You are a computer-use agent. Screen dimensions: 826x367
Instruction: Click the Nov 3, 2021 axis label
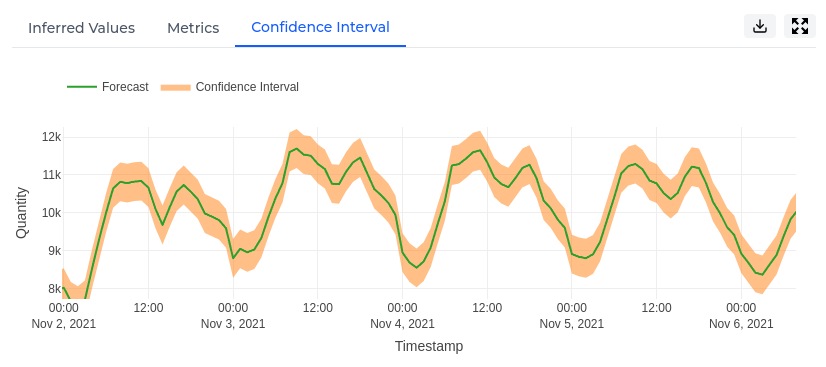(x=233, y=323)
